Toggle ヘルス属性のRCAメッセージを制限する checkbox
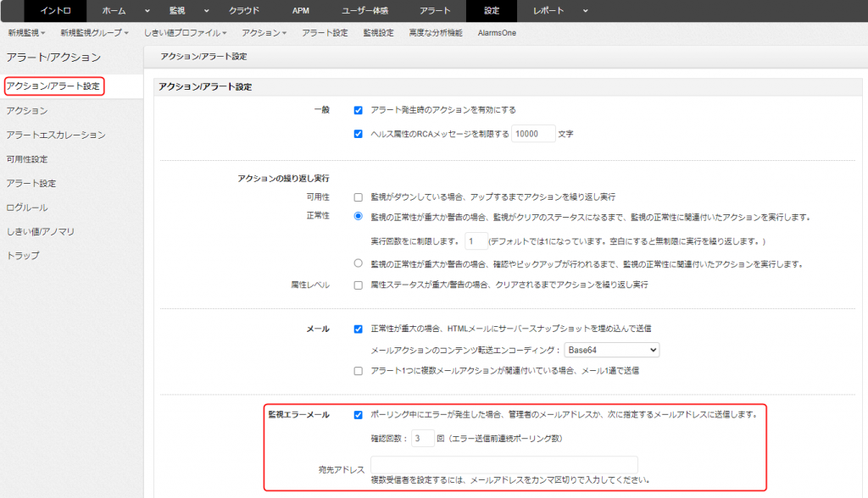 (x=359, y=134)
